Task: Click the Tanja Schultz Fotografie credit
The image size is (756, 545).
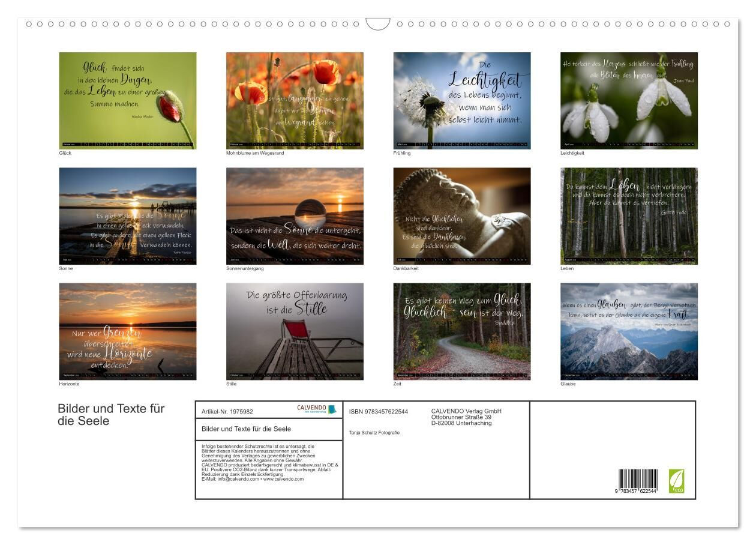Action: 374,433
